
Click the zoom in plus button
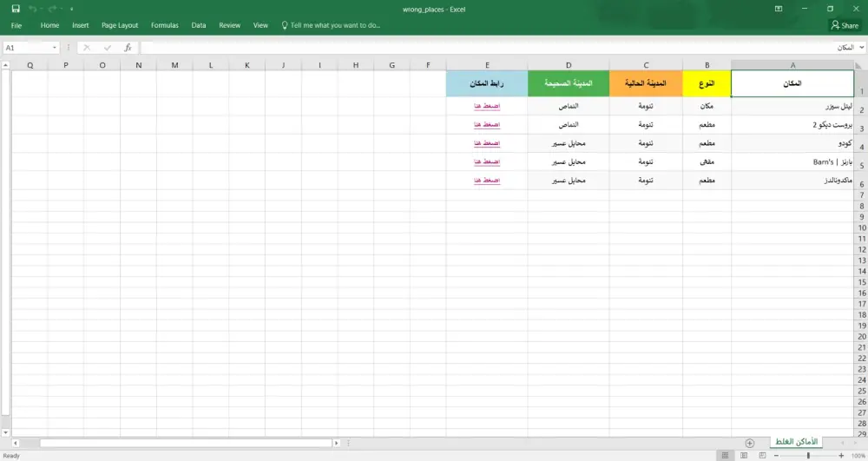841,456
